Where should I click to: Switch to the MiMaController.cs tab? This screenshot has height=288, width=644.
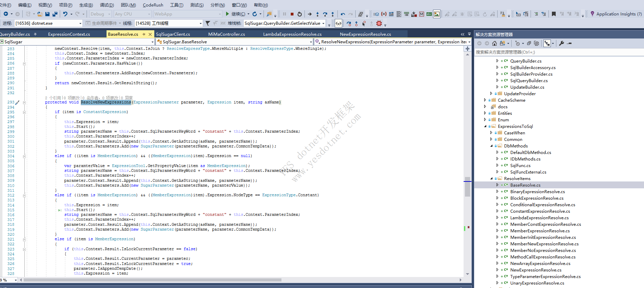tap(226, 34)
